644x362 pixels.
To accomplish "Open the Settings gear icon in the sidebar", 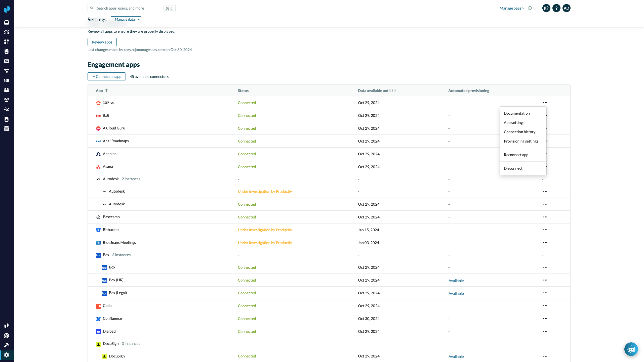I will [x=7, y=355].
